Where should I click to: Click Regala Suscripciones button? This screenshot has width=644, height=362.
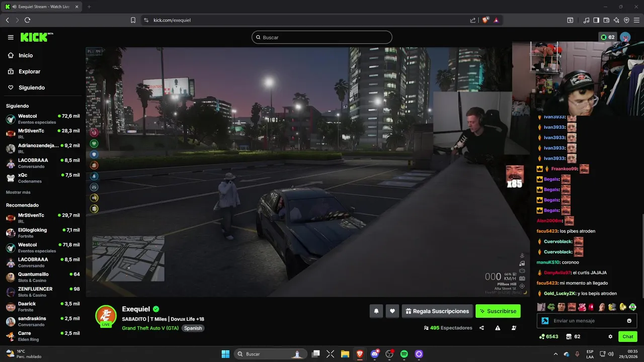pyautogui.click(x=437, y=311)
